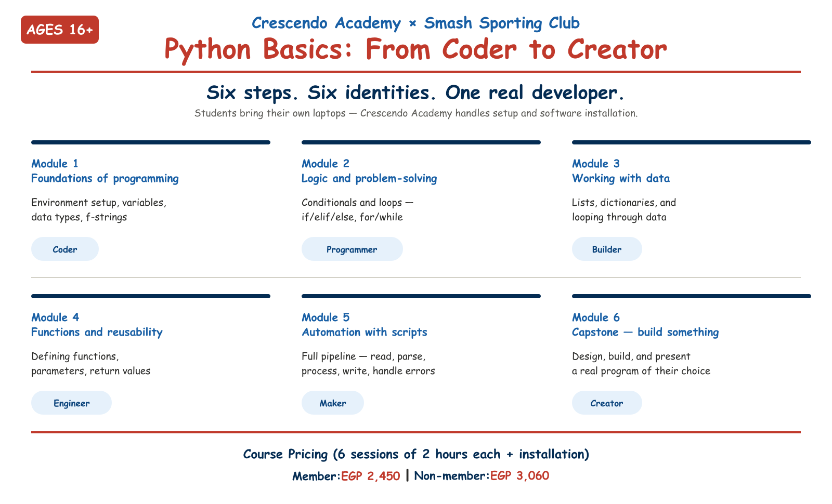Click 'Crescendo Academy × Smash Sporting Club' heading

pyautogui.click(x=415, y=23)
